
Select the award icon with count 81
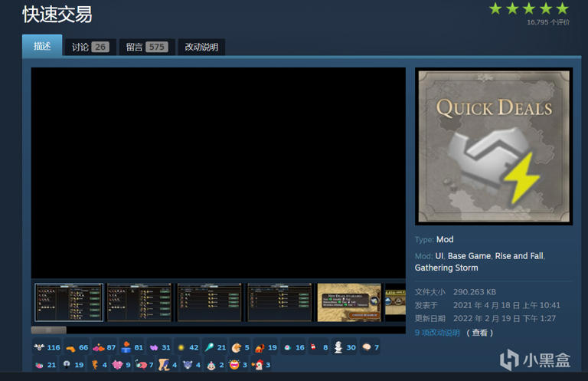pyautogui.click(x=126, y=347)
